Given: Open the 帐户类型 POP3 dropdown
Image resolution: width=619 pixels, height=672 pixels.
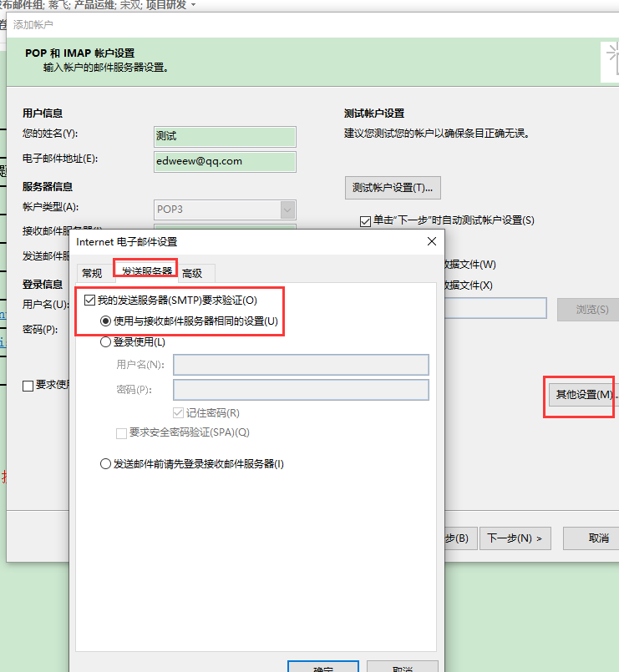Looking at the screenshot, I should (287, 210).
